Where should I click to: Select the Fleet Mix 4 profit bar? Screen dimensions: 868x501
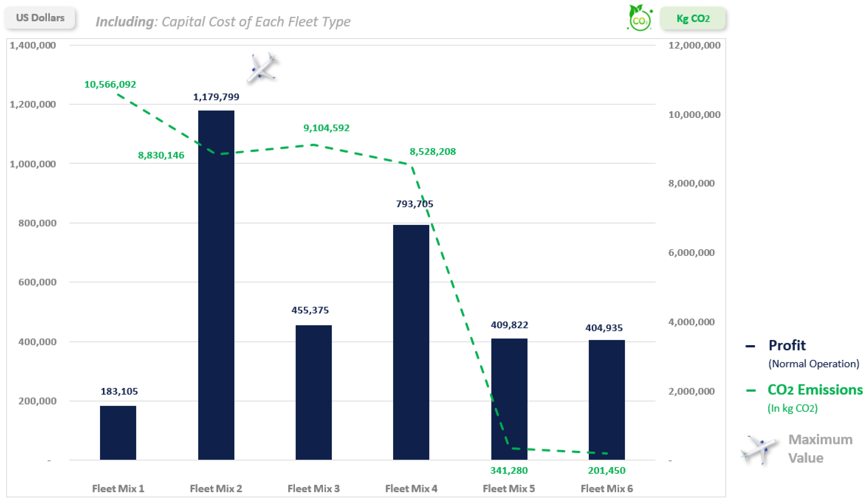point(411,342)
